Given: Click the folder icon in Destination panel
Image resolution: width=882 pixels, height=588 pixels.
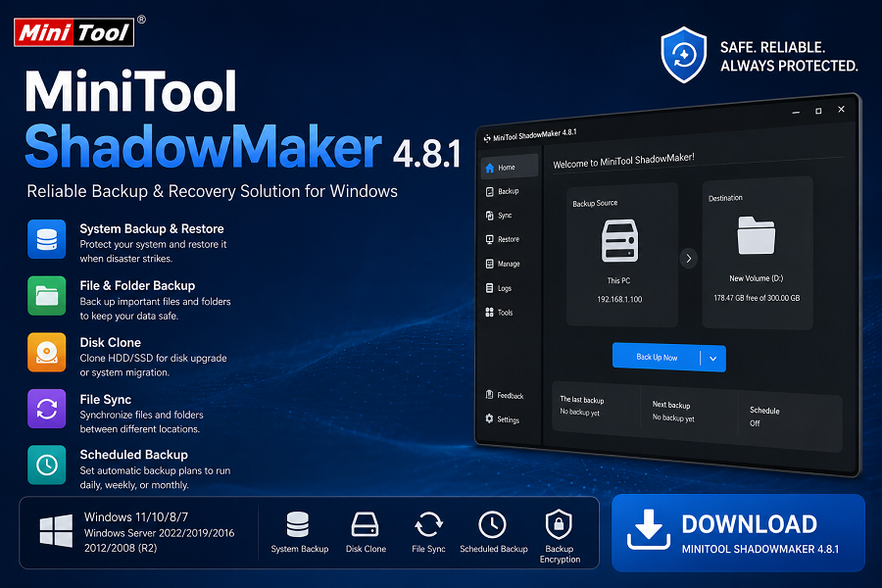Looking at the screenshot, I should 756,235.
